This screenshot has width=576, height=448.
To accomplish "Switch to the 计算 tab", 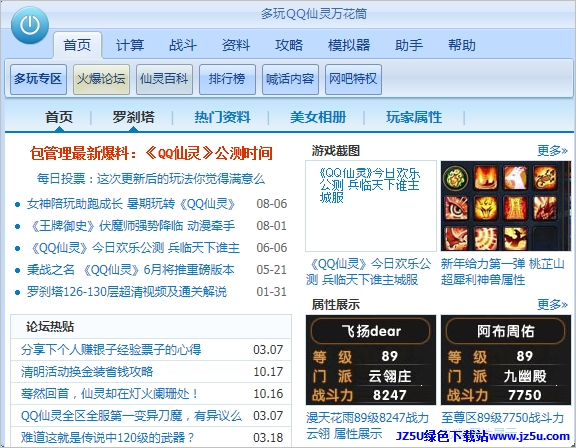I will tap(130, 45).
